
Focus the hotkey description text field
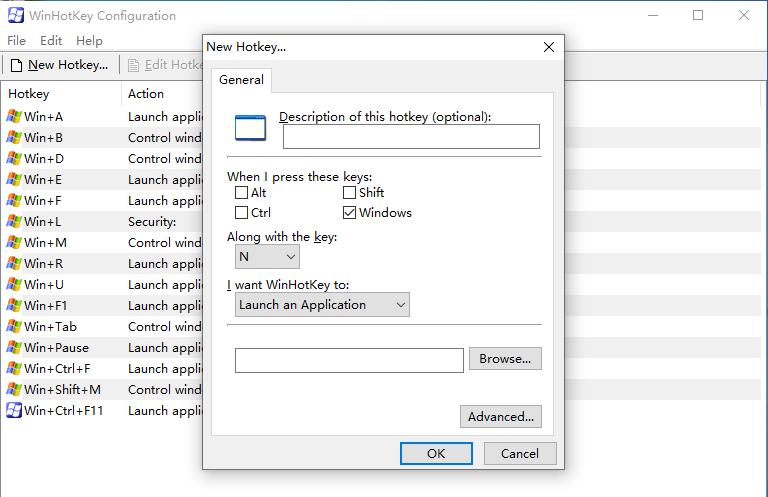pos(411,137)
